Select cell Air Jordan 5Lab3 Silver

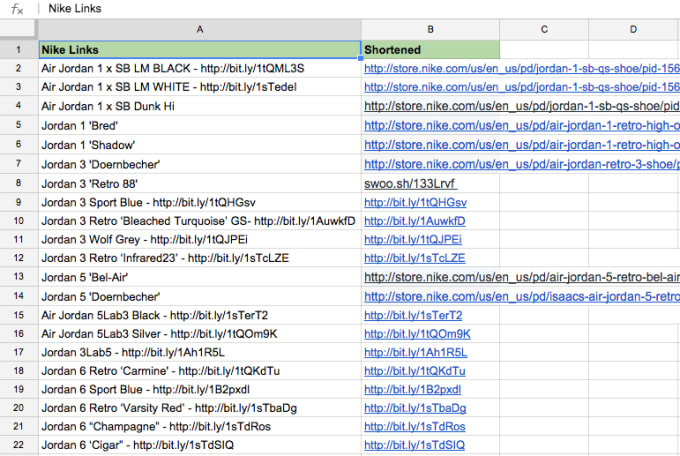[199, 334]
